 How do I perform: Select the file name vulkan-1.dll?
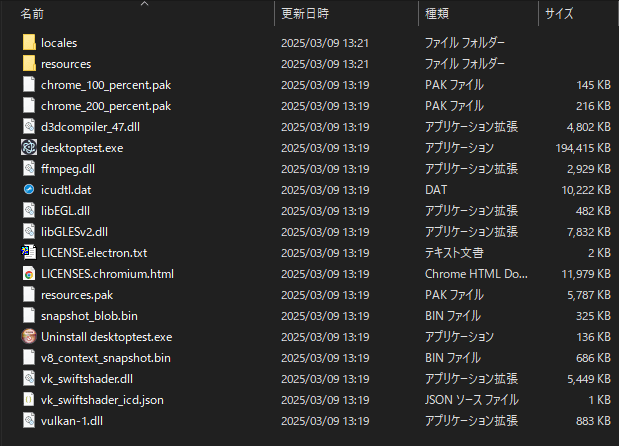point(72,421)
